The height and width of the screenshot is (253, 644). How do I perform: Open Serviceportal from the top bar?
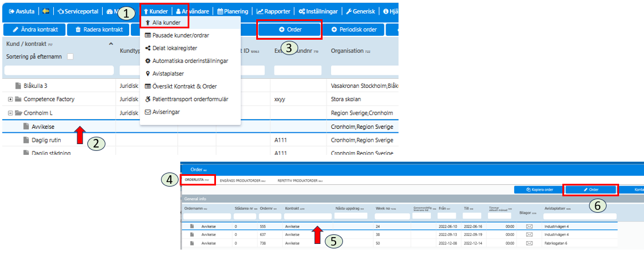click(78, 11)
